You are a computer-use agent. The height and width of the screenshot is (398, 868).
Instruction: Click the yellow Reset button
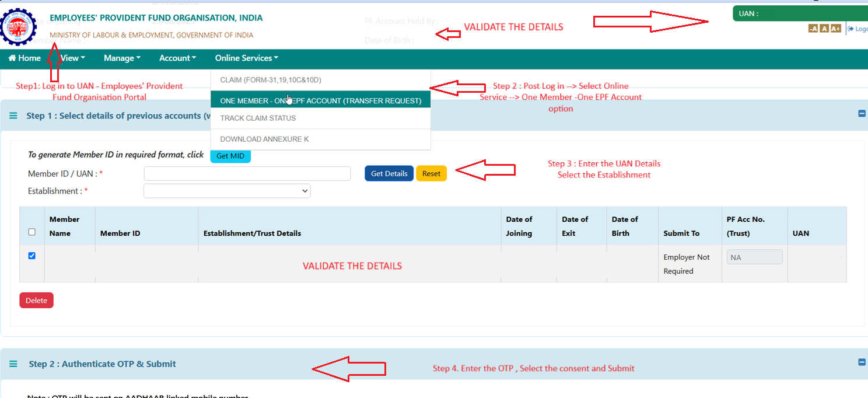(431, 173)
